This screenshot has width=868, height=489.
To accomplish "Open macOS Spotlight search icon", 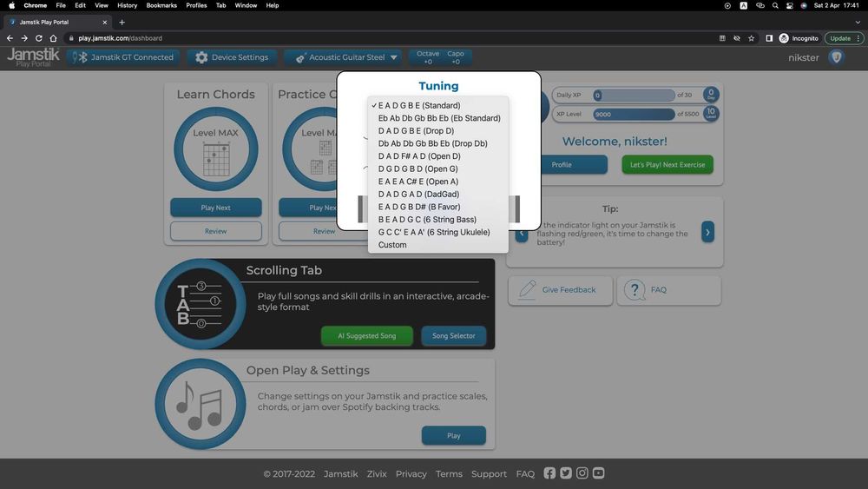I will (x=775, y=5).
